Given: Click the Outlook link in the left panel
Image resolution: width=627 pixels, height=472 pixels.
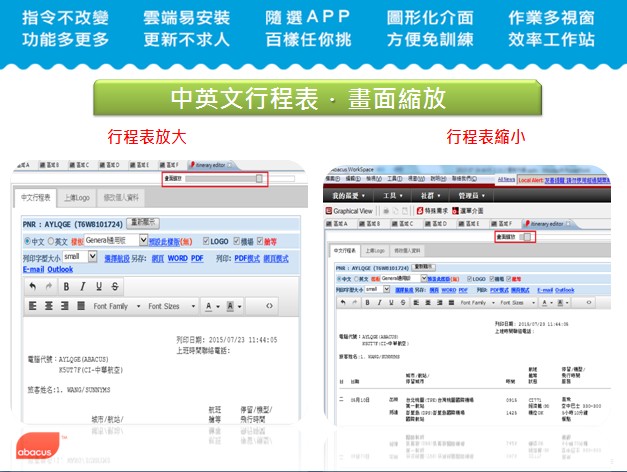Looking at the screenshot, I should tap(60, 269).
